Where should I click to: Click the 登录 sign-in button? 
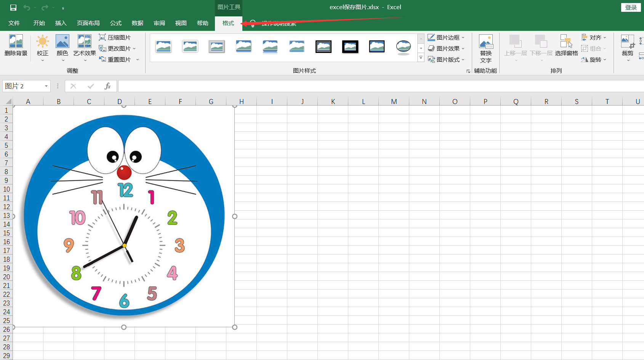pos(631,7)
